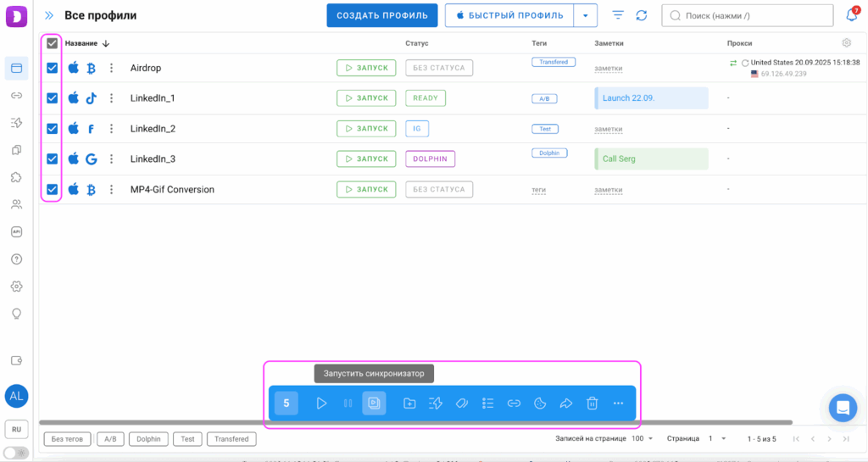
Task: Click the СОЗДАТЬ ПРОФИЛЬ button
Action: (x=382, y=15)
